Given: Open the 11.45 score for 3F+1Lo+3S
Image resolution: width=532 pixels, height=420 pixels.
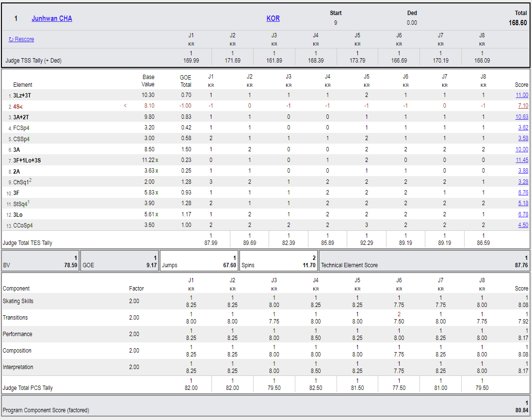Looking at the screenshot, I should [x=522, y=160].
